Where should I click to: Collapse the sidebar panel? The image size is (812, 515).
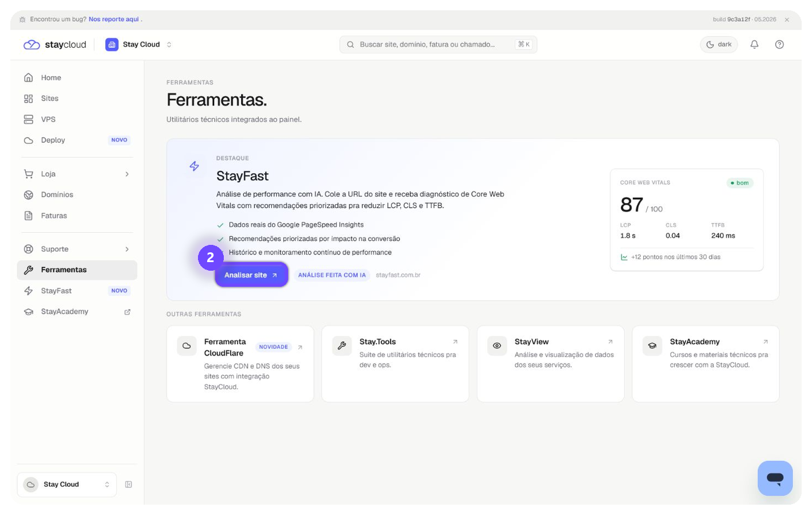point(129,485)
